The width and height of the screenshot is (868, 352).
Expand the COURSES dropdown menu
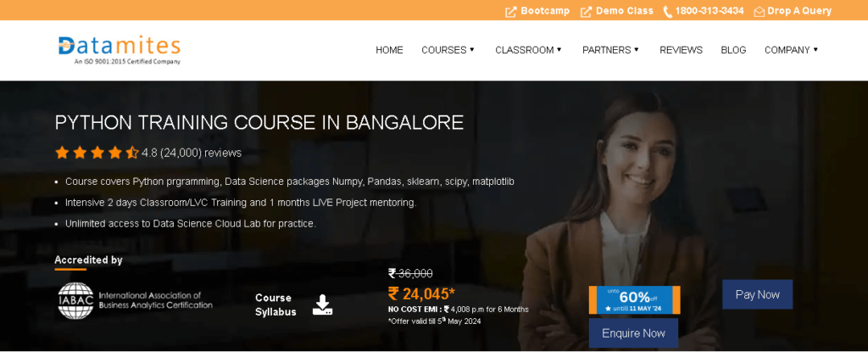pyautogui.click(x=448, y=50)
